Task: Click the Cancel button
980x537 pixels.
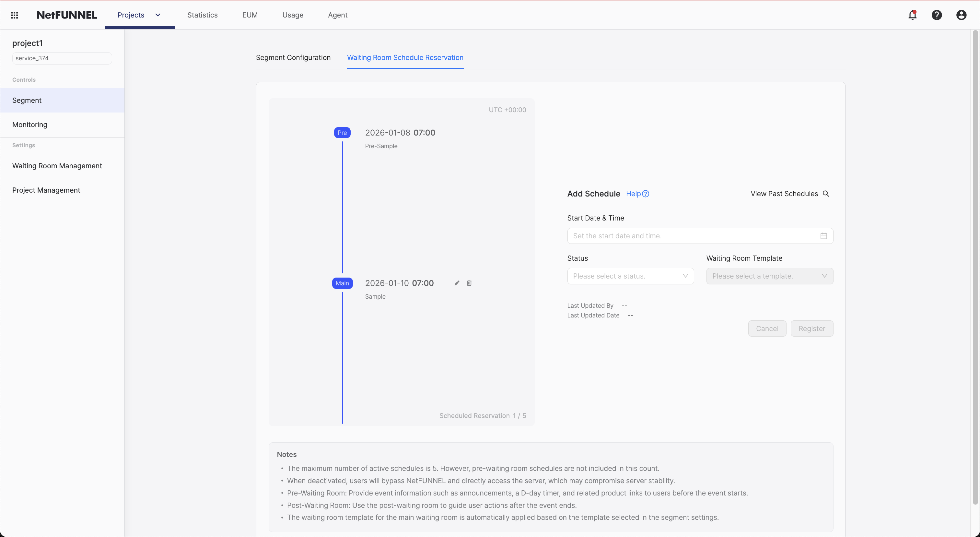Action: coord(767,328)
